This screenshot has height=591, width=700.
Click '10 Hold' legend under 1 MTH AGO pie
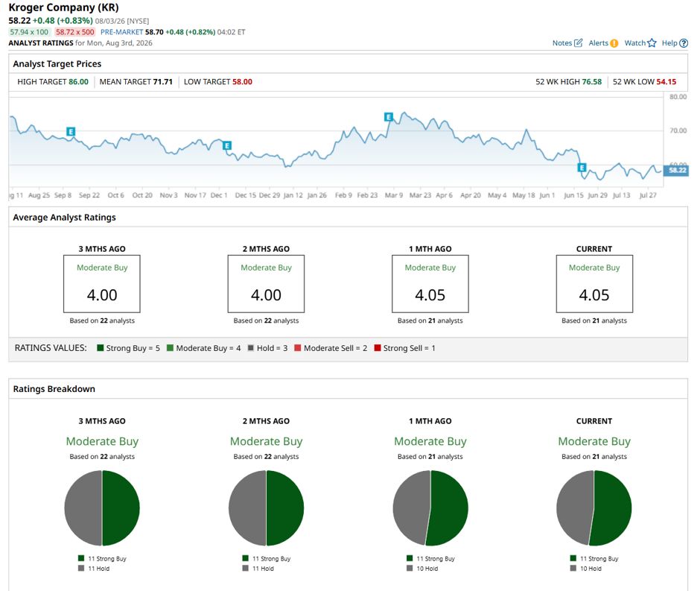(422, 569)
